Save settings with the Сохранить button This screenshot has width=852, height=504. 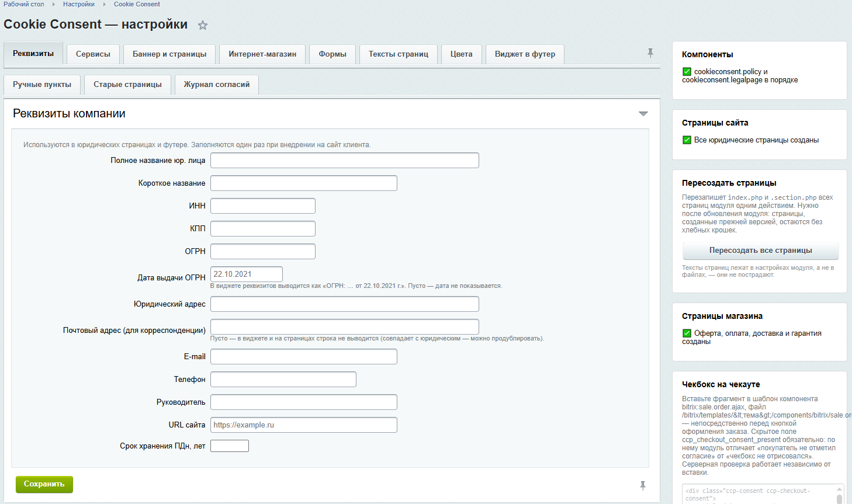pyautogui.click(x=44, y=484)
